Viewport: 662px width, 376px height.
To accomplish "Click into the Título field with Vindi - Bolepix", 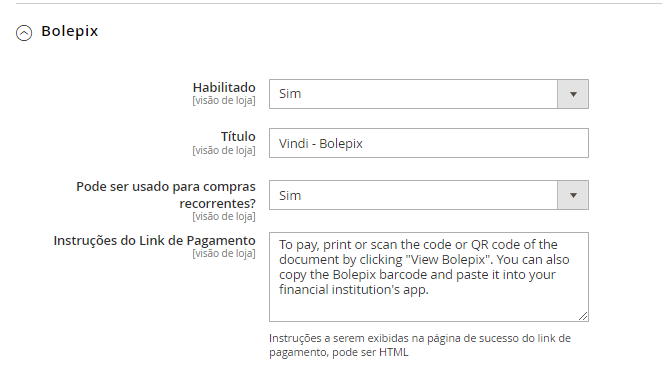I will pyautogui.click(x=429, y=143).
